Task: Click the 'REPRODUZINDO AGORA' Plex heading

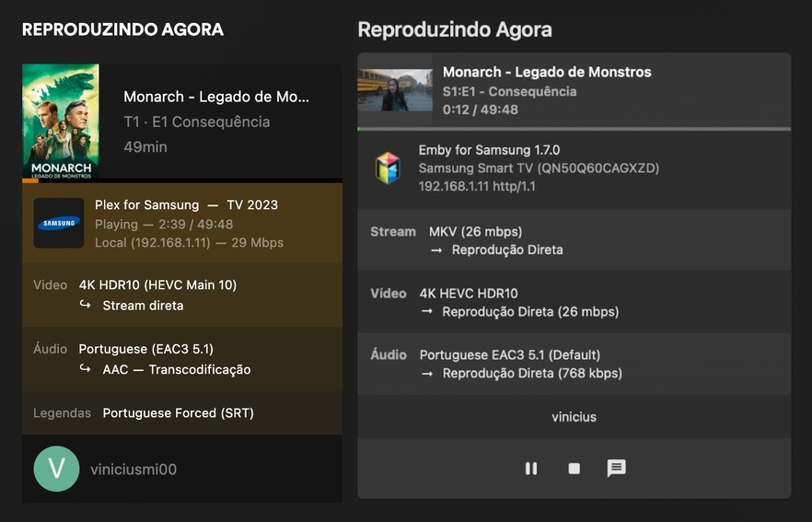Action: click(x=122, y=29)
